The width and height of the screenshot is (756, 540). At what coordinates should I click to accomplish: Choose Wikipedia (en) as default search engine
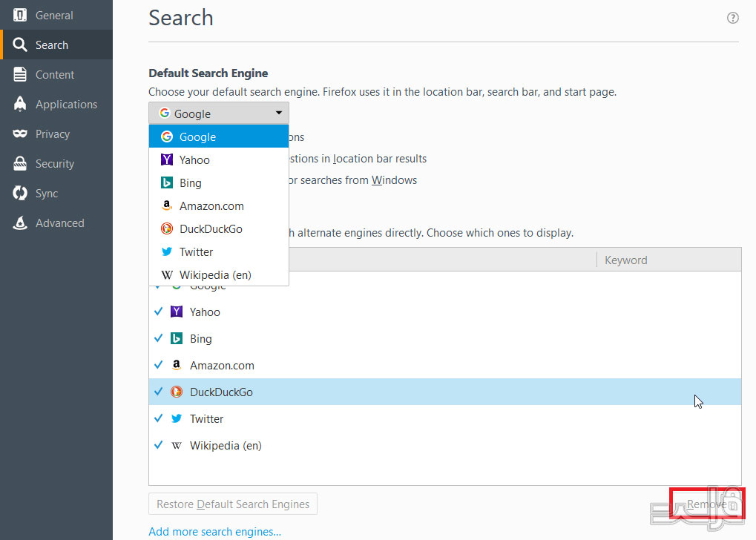click(x=219, y=274)
